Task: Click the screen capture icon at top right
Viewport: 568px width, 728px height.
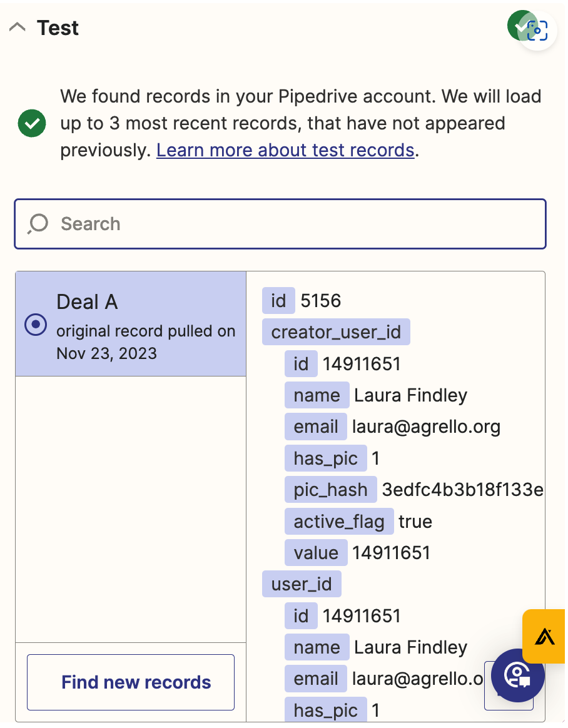Action: tap(537, 31)
